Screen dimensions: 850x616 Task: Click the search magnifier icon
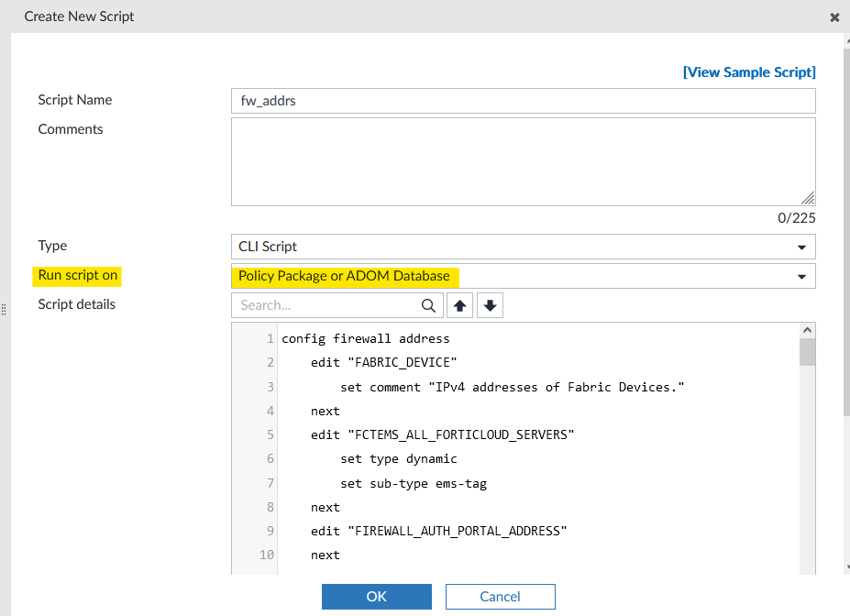click(428, 306)
